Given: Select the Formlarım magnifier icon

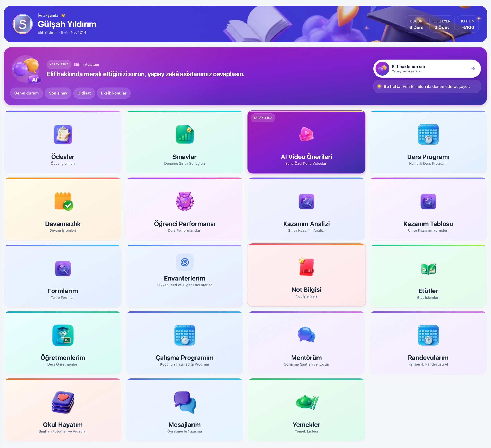Looking at the screenshot, I should coord(63,269).
